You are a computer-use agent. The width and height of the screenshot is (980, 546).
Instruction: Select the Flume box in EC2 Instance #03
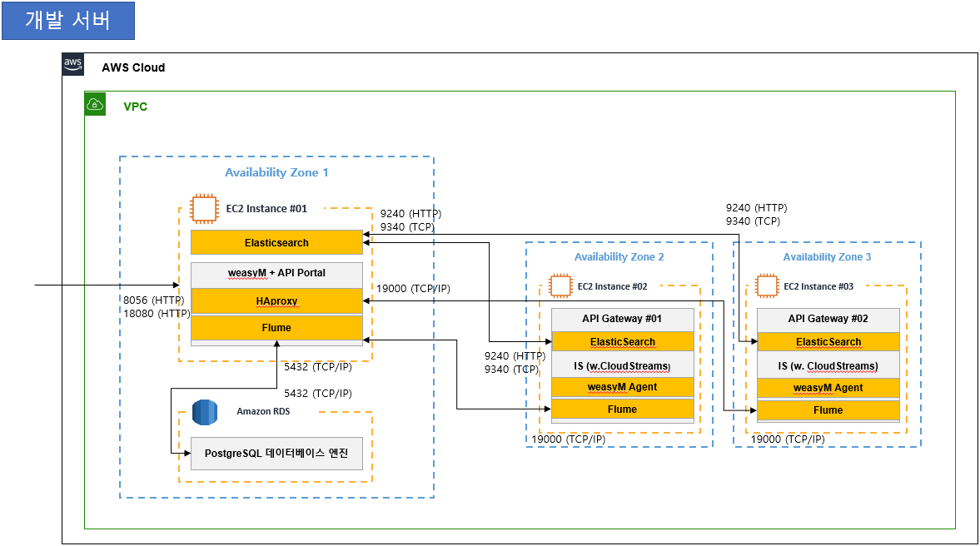[828, 410]
